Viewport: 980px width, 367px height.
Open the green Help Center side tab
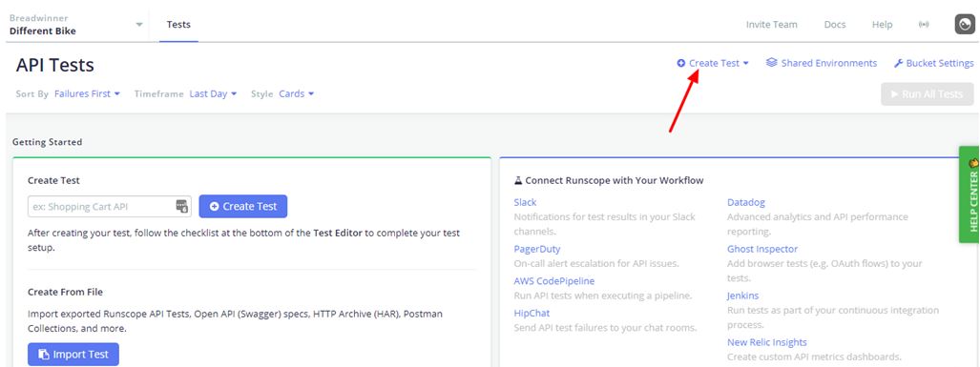[x=970, y=194]
